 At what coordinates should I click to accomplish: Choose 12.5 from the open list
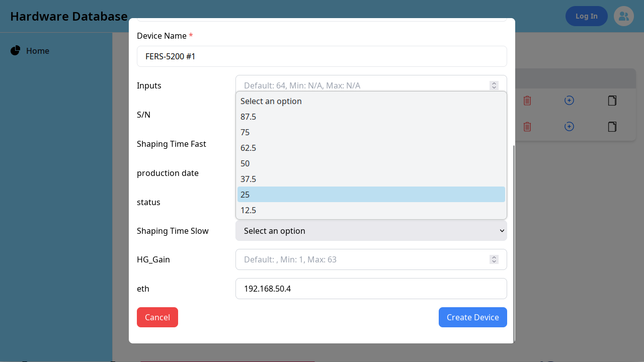tap(371, 210)
